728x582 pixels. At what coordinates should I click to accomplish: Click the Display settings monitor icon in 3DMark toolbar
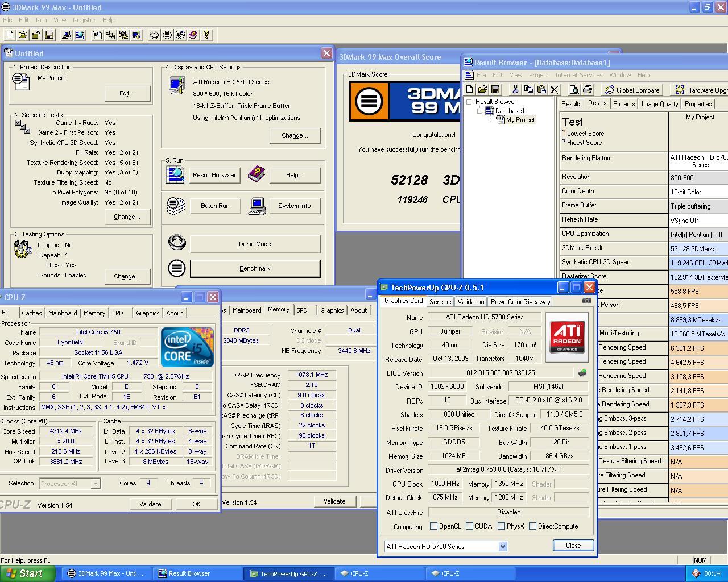[136, 35]
